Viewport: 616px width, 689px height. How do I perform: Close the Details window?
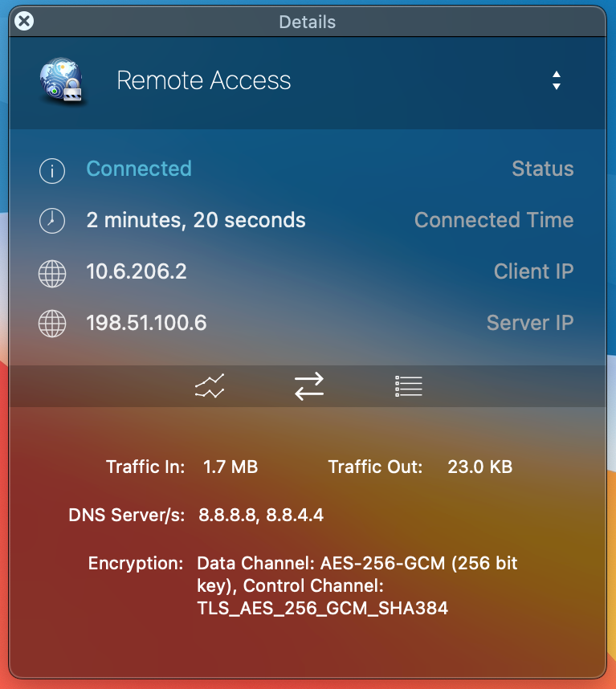pos(25,22)
